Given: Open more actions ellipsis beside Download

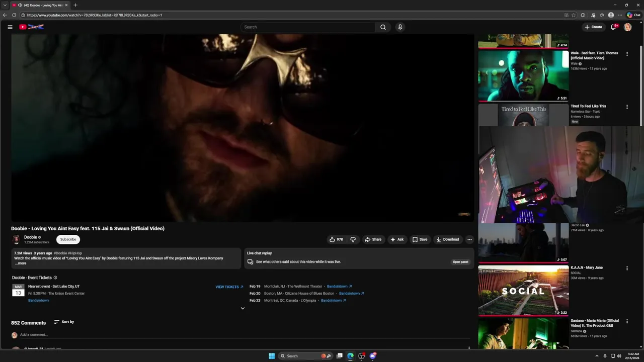Looking at the screenshot, I should (x=469, y=239).
